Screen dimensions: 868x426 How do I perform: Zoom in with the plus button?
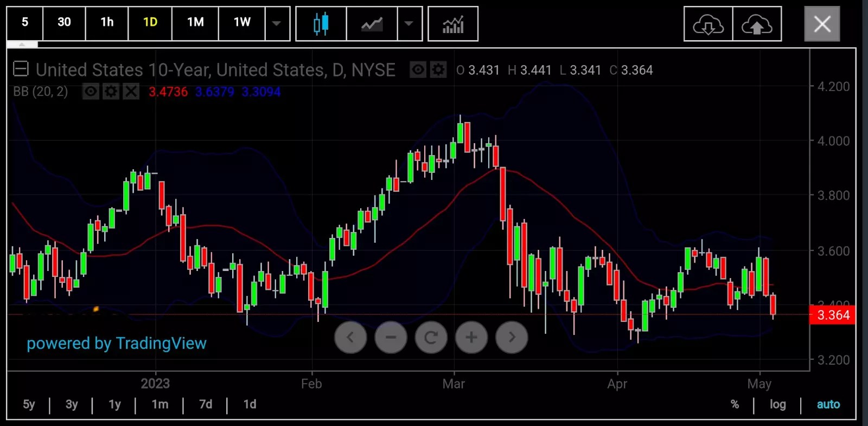point(471,337)
